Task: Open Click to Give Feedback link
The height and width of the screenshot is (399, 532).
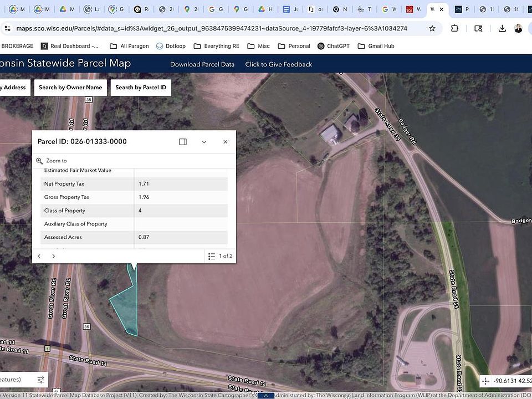Action: pos(279,64)
